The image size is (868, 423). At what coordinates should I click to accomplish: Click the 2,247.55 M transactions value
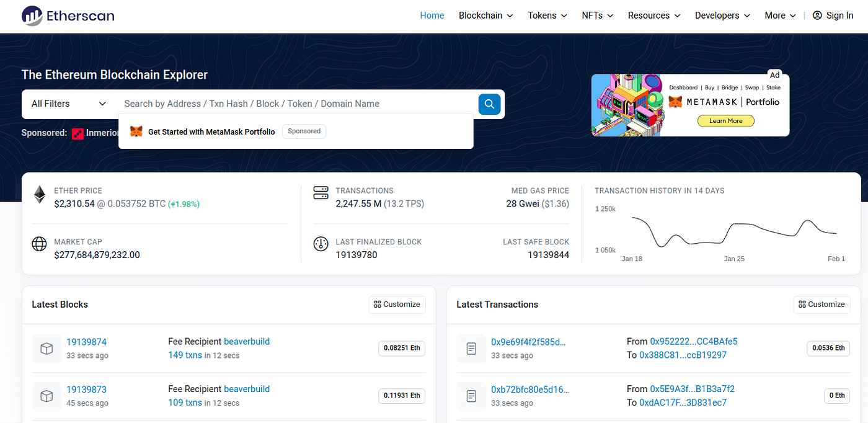click(358, 203)
